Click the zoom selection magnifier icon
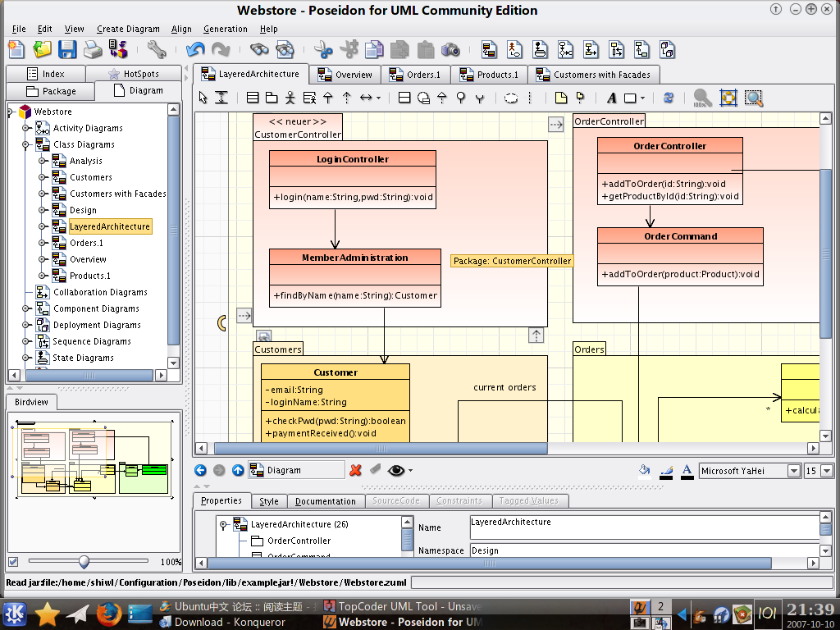Viewport: 840px width, 630px height. (x=754, y=98)
